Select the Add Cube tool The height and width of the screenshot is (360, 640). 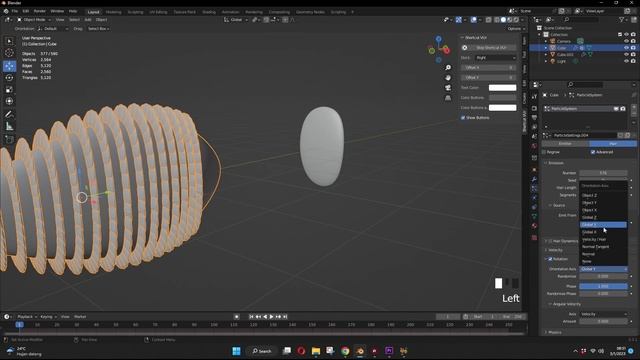[x=9, y=140]
